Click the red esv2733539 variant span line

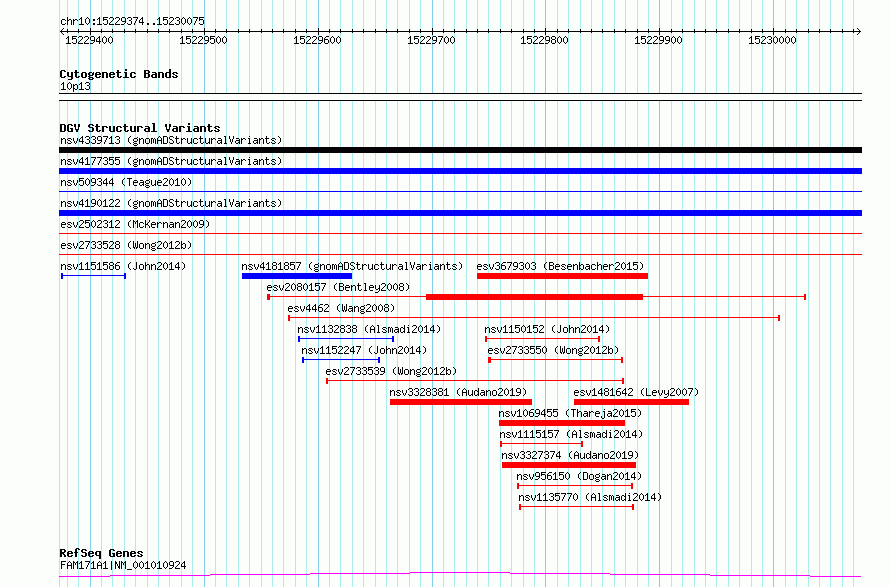point(475,381)
